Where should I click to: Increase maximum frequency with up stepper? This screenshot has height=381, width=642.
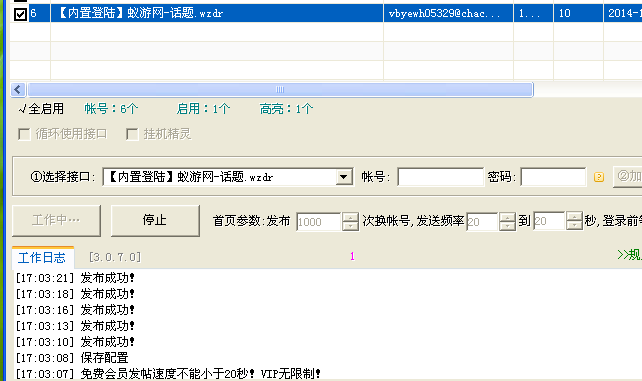pyautogui.click(x=574, y=216)
